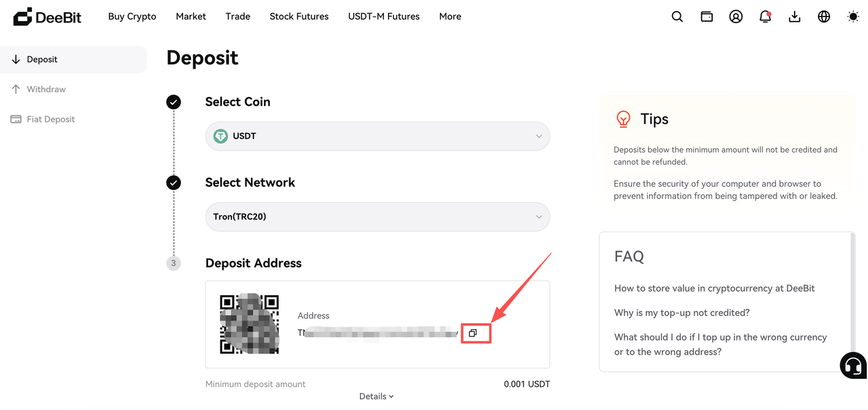Open the Buy Crypto menu
The image size is (868, 410).
click(132, 16)
